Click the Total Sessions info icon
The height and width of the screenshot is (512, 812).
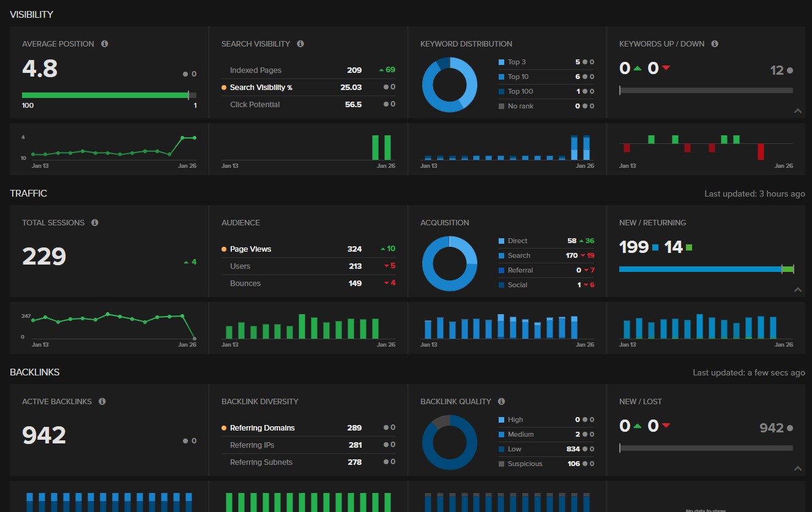[x=95, y=222]
